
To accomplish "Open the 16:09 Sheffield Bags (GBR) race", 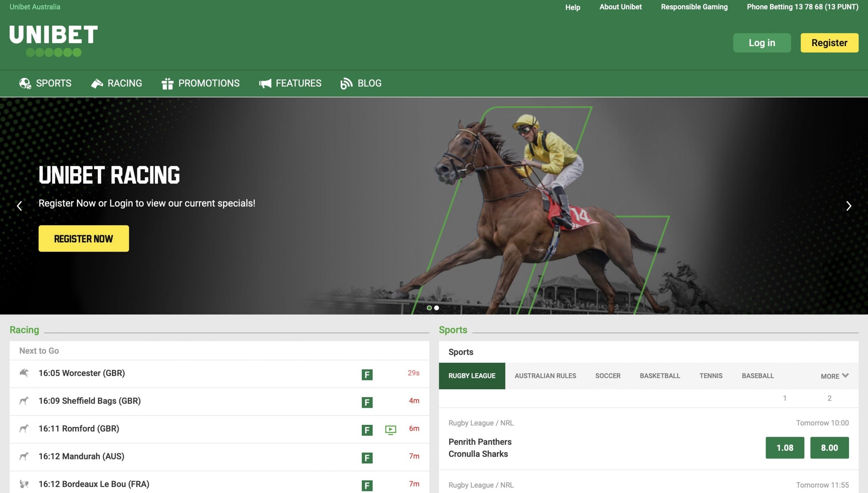I will 219,401.
